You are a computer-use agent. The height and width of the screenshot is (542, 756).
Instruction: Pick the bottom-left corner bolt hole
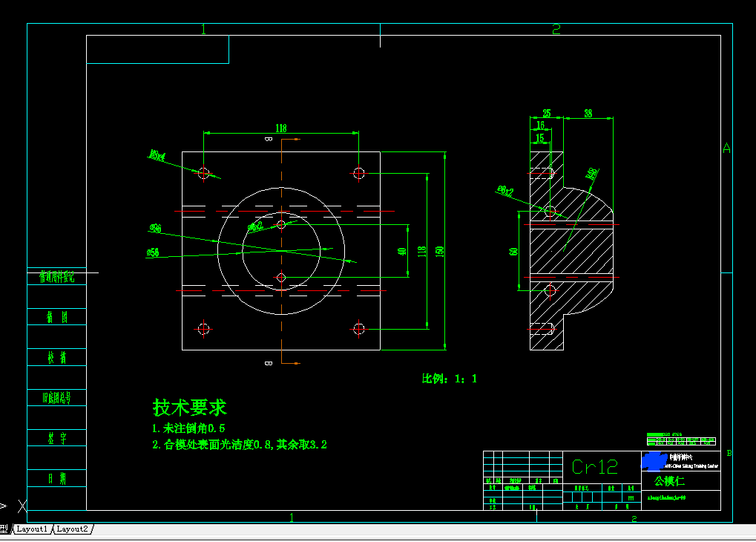coord(203,329)
